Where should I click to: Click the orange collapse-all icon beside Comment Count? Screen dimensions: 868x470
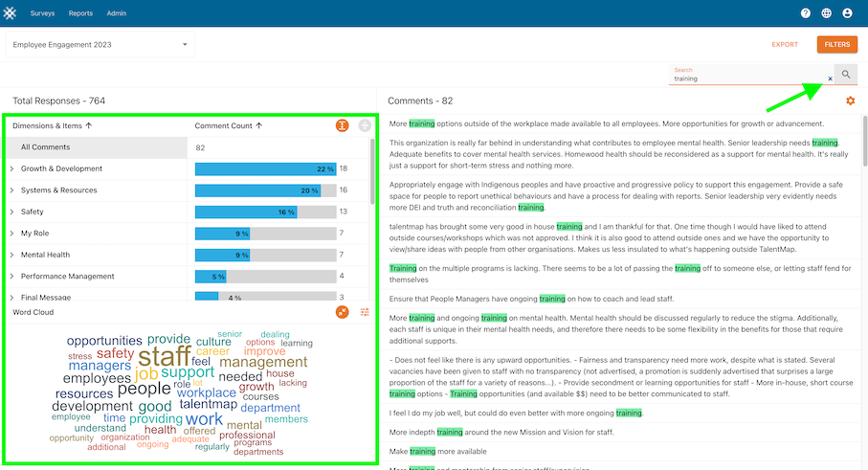342,125
